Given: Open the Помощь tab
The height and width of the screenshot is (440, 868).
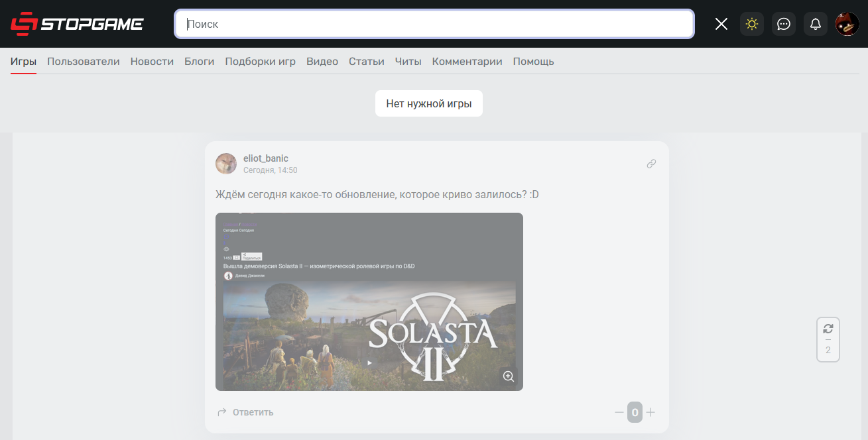Looking at the screenshot, I should click(x=534, y=62).
